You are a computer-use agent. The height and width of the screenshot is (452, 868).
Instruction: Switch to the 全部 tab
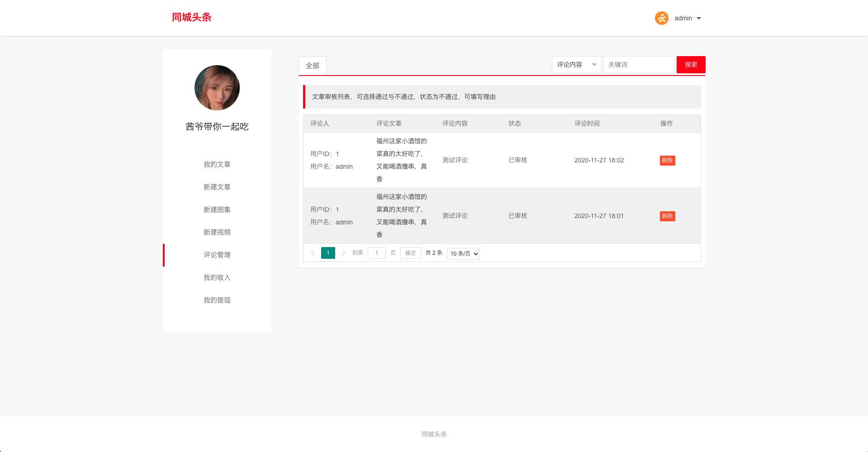[x=313, y=66]
